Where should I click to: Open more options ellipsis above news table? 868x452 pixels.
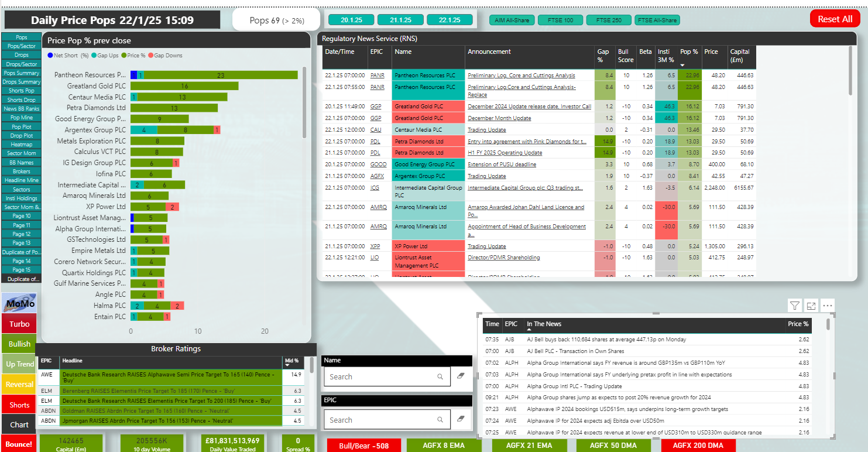click(827, 305)
